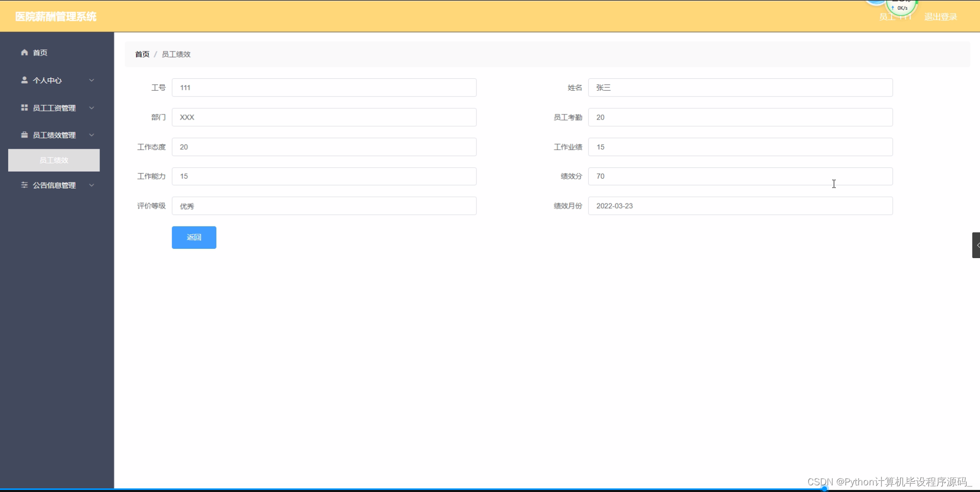Click the chevron tab on the right edge
This screenshot has width=980, height=492.
click(976, 245)
